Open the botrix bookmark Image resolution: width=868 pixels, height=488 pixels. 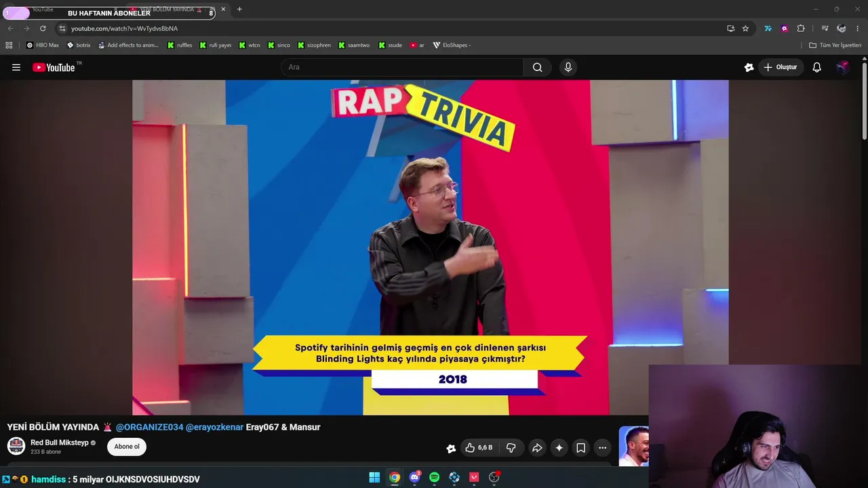click(79, 45)
